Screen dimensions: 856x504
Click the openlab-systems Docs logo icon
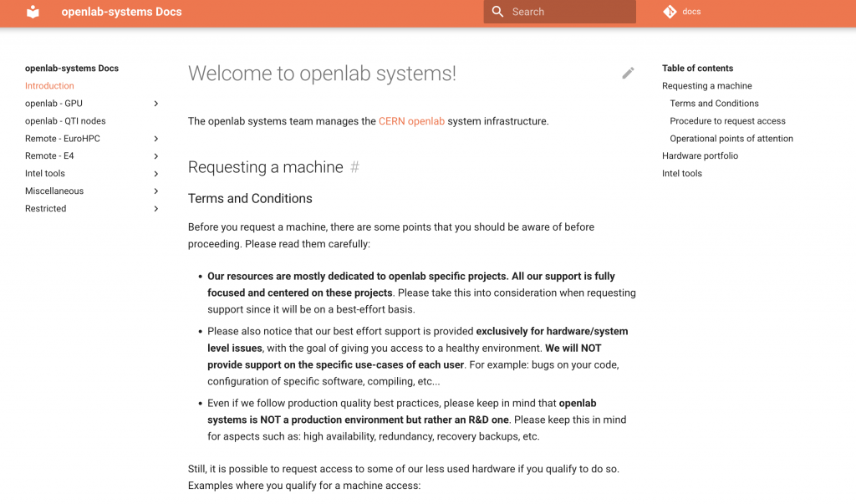pyautogui.click(x=33, y=12)
